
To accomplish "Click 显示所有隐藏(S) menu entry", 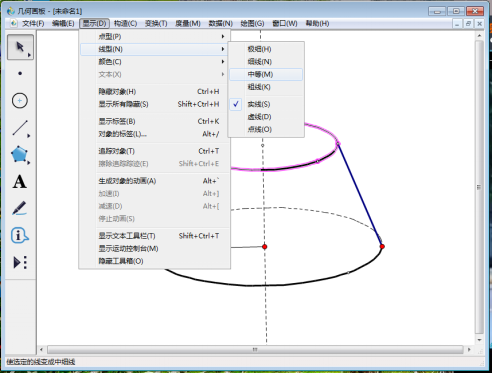I will click(155, 104).
